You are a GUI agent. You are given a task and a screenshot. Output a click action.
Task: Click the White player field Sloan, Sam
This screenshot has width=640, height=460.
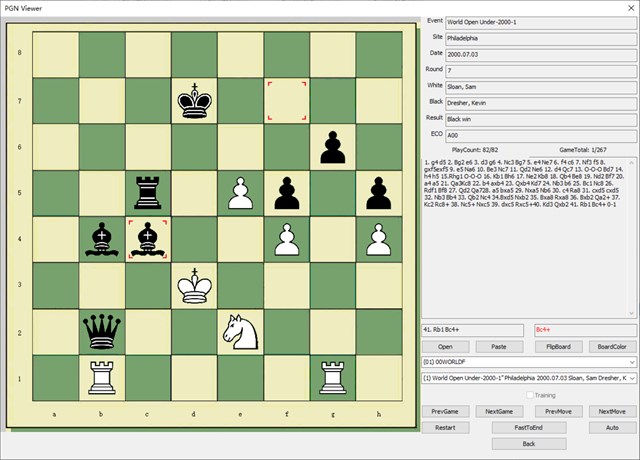coord(541,87)
